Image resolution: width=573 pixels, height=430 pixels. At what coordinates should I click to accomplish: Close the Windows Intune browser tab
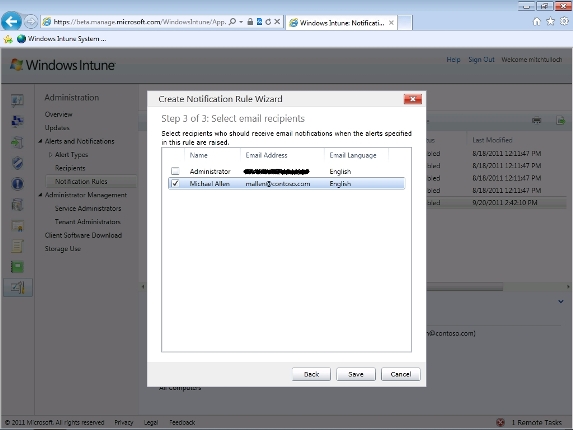tap(391, 23)
